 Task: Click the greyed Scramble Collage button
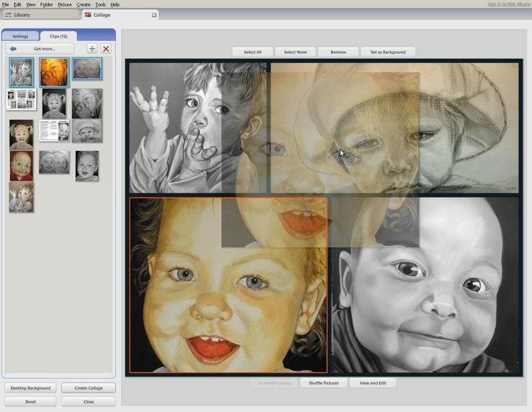click(x=274, y=383)
